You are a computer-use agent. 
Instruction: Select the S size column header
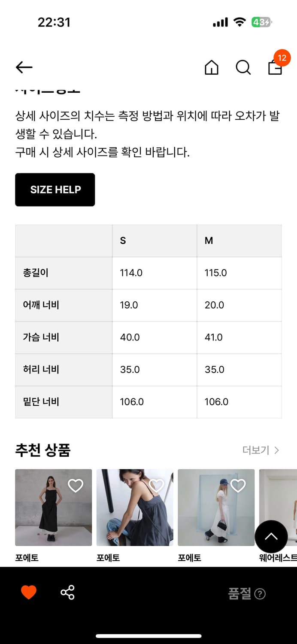(x=123, y=240)
